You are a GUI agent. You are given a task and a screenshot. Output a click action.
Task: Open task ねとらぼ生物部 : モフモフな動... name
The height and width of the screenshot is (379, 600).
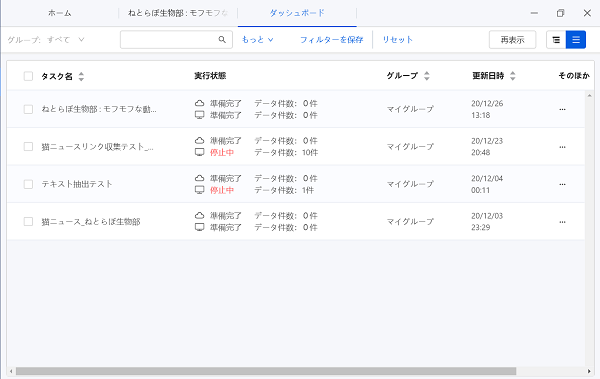(99, 109)
